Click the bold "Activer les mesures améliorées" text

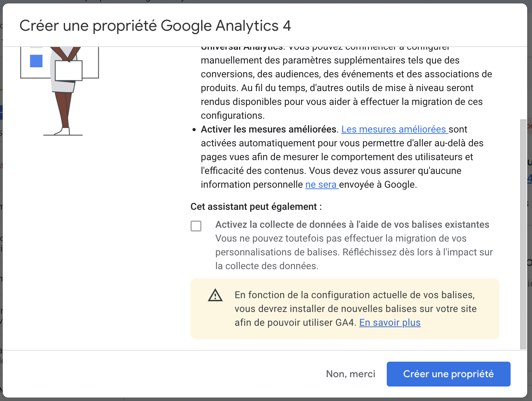pyautogui.click(x=268, y=129)
